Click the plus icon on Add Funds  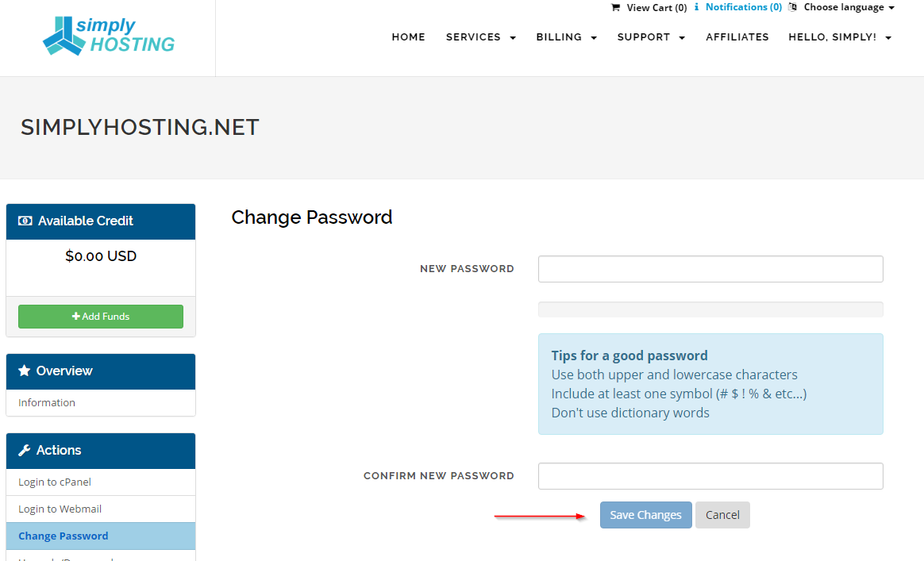(76, 317)
